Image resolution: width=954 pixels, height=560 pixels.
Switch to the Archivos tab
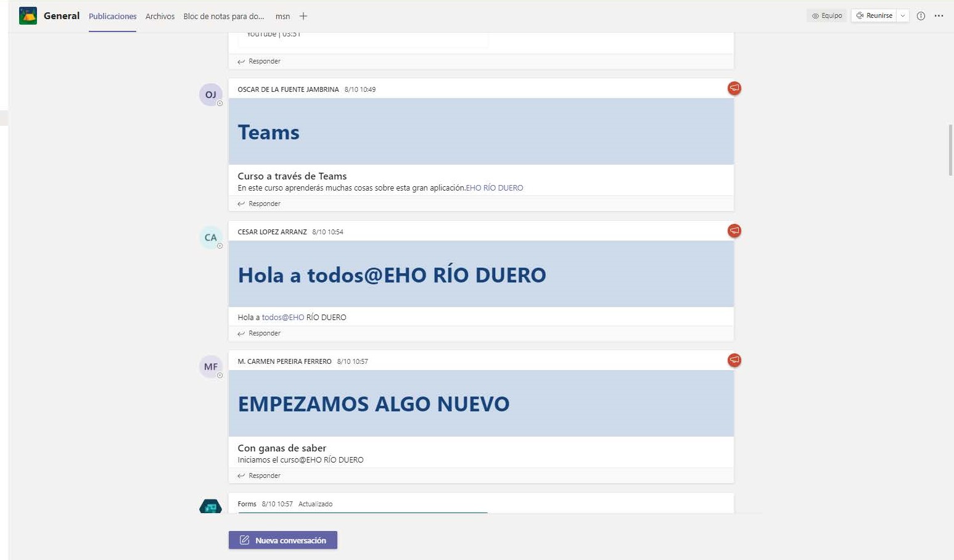point(160,17)
